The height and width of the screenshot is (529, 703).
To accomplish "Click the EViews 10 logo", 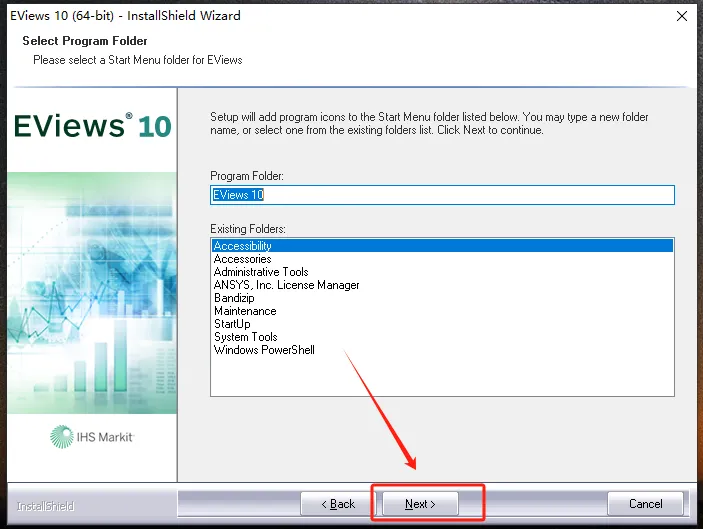I will 92,126.
